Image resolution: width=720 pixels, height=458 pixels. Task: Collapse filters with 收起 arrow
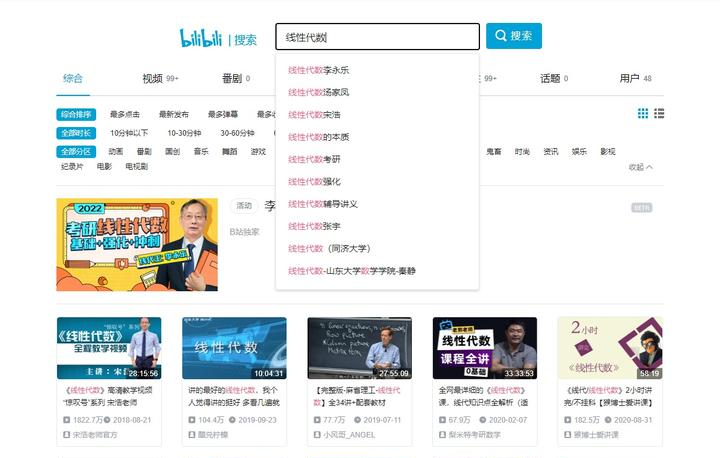(x=641, y=167)
